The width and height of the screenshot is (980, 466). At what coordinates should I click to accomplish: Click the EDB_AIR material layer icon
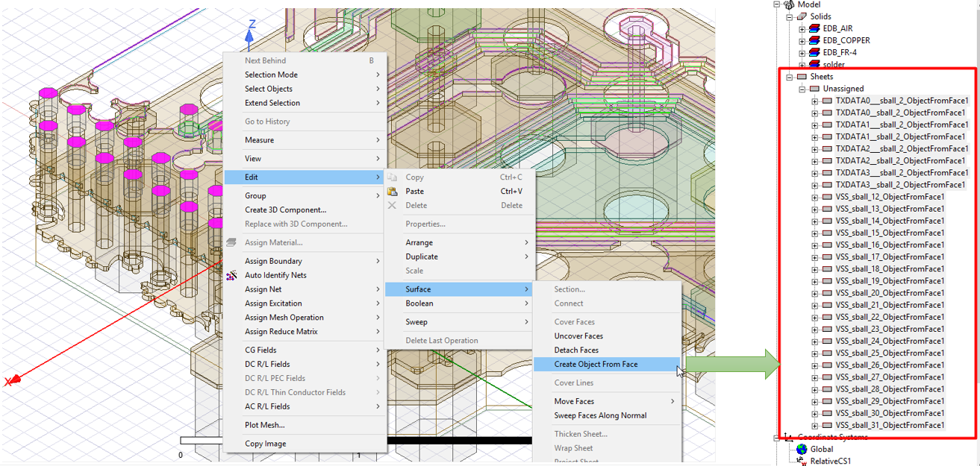814,28
